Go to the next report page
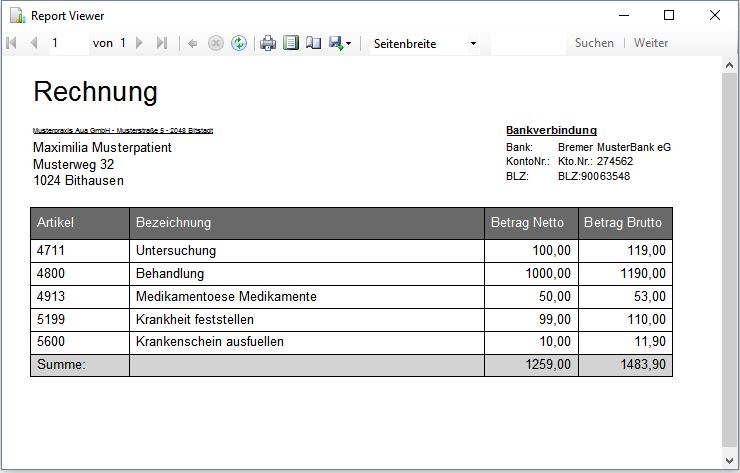Screen dimensions: 740x473 (140, 43)
